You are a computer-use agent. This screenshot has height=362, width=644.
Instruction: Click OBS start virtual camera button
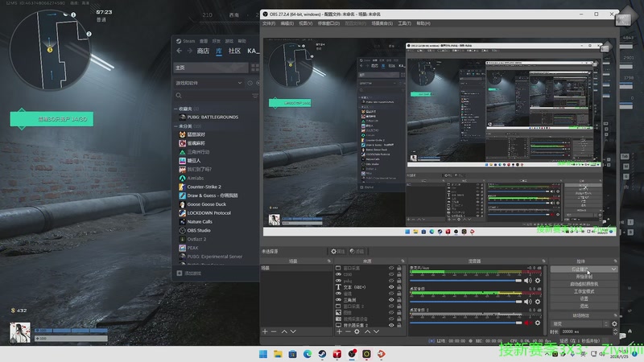[584, 284]
